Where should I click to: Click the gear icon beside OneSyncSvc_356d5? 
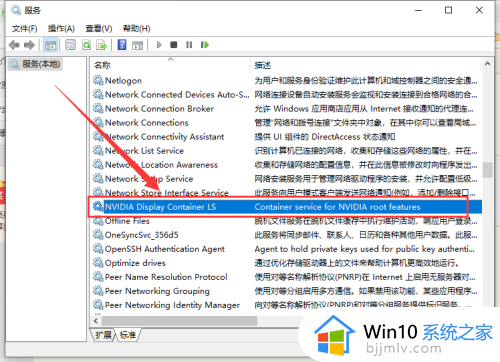pyautogui.click(x=98, y=235)
